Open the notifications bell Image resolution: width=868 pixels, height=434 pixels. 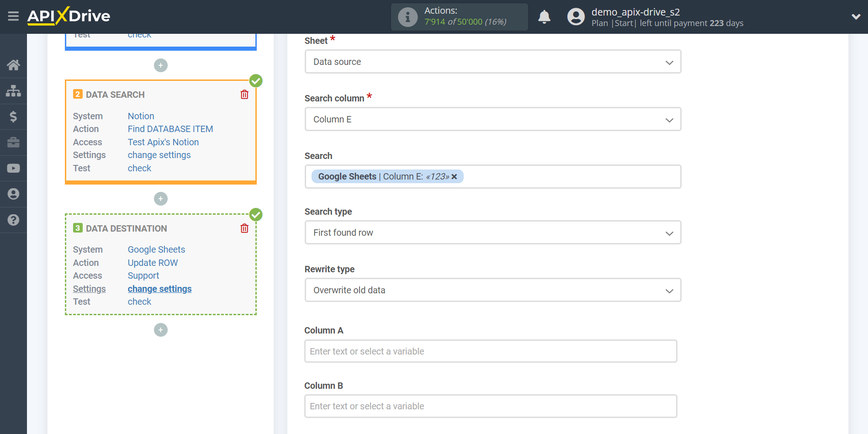coord(544,17)
